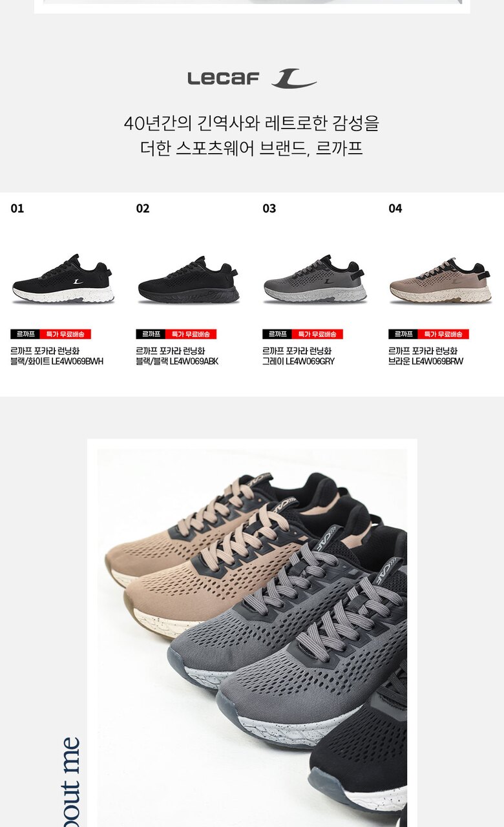The height and width of the screenshot is (827, 504).
Task: Open 그레이 LE4W069GRY product title link
Action: 299,356
